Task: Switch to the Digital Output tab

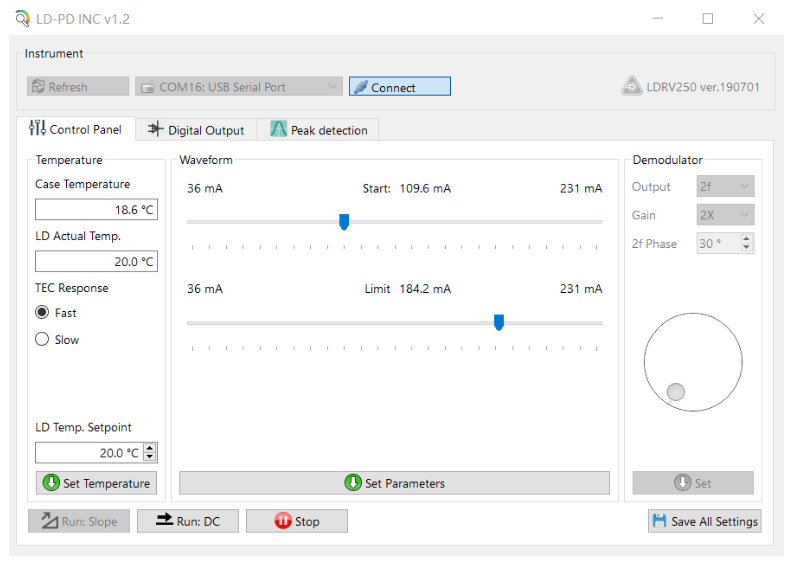Action: coord(196,130)
